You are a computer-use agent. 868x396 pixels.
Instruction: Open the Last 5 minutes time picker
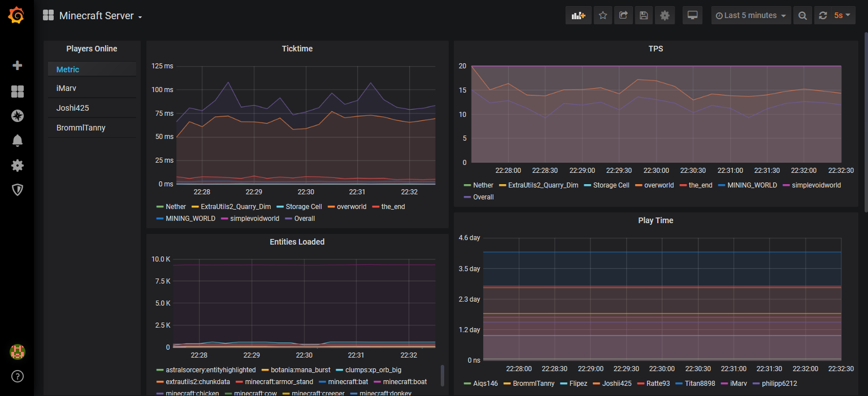pos(751,15)
